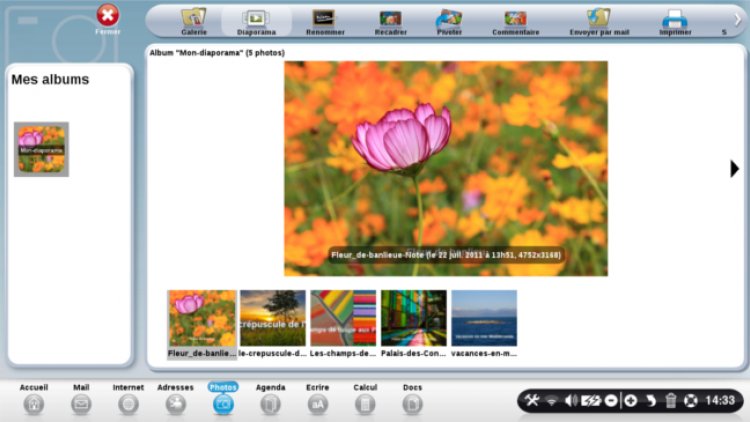This screenshot has width=750, height=422.
Task: Select the Recadrer crop tool
Action: coord(390,20)
